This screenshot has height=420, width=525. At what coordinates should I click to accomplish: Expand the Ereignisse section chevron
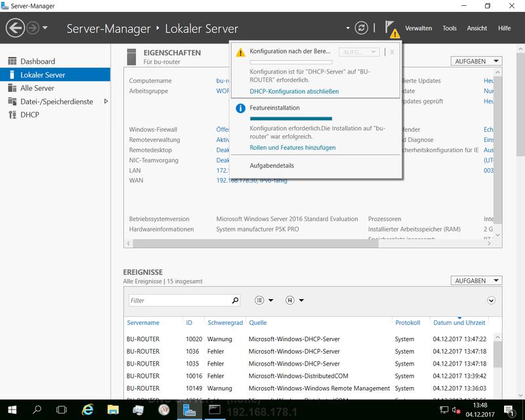point(491,300)
